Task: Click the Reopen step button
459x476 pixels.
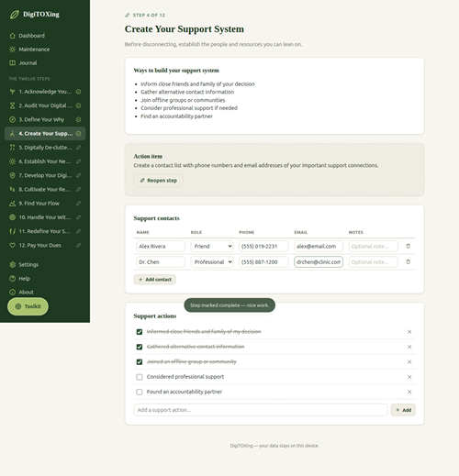Action: [158, 181]
